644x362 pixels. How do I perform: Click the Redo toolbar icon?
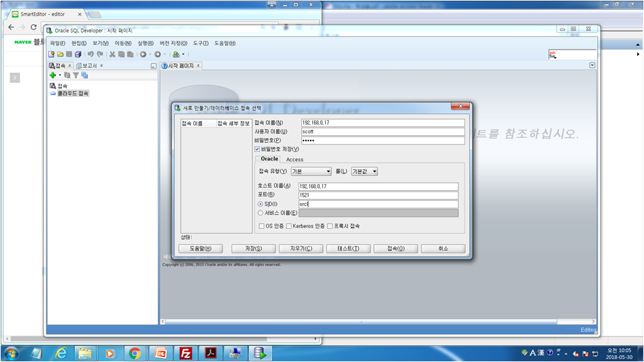100,54
